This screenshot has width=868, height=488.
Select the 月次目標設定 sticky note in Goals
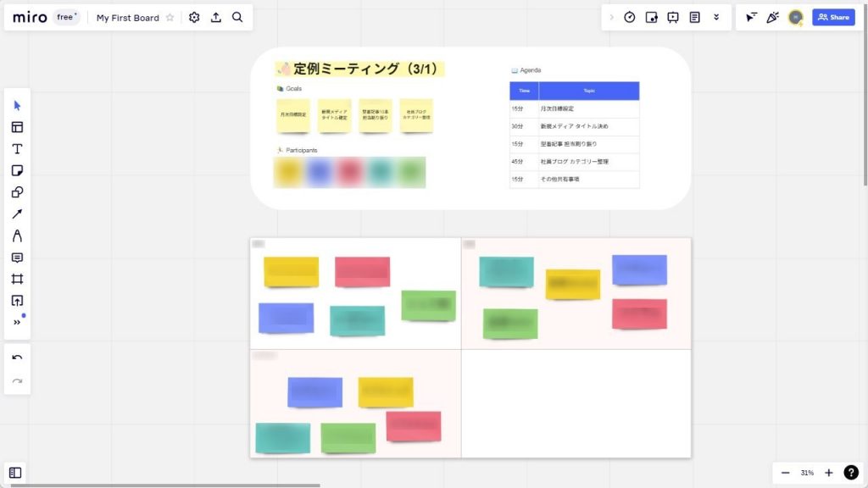point(292,115)
